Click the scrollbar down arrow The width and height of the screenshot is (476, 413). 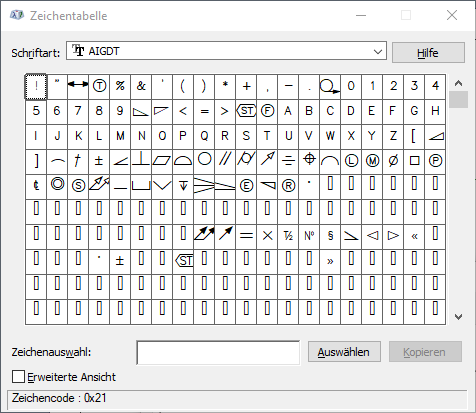tap(458, 316)
